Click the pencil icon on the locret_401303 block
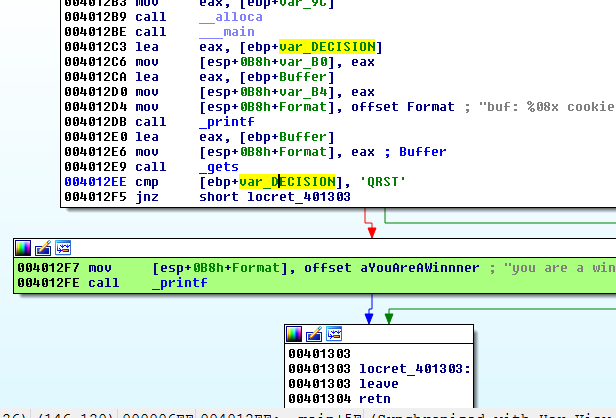616x418 pixels. tap(312, 333)
